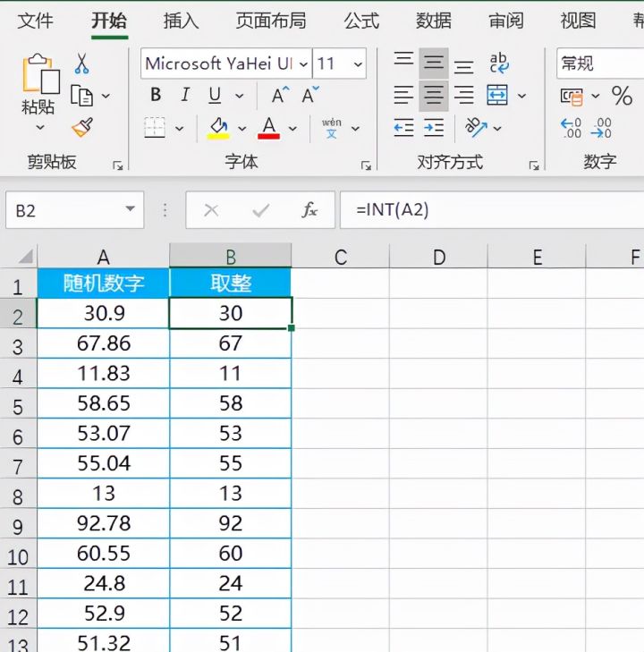Select column C header

click(x=341, y=256)
